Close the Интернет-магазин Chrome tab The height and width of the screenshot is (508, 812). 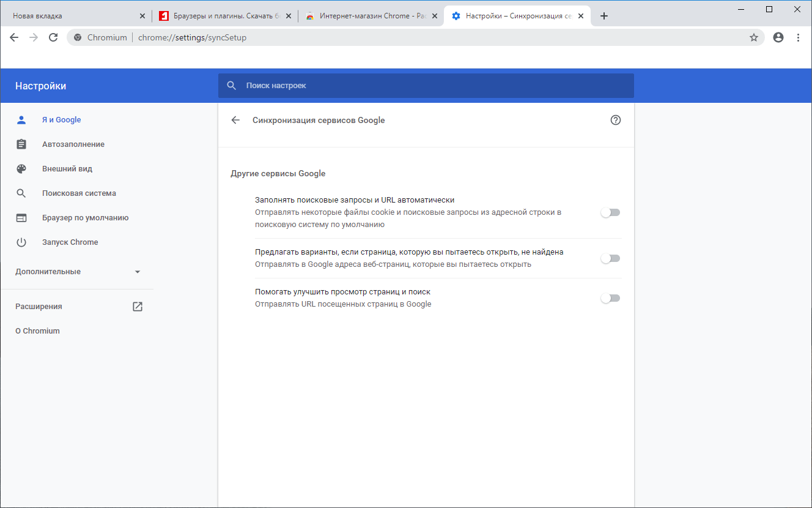pos(435,16)
